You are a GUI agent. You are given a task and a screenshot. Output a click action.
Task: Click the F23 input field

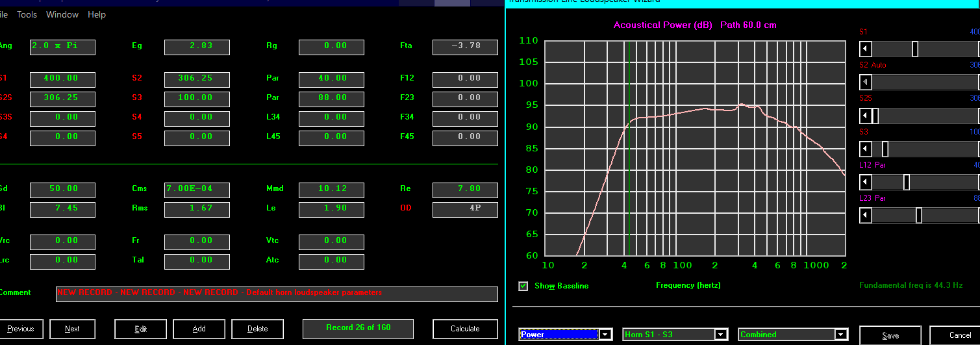pyautogui.click(x=465, y=99)
